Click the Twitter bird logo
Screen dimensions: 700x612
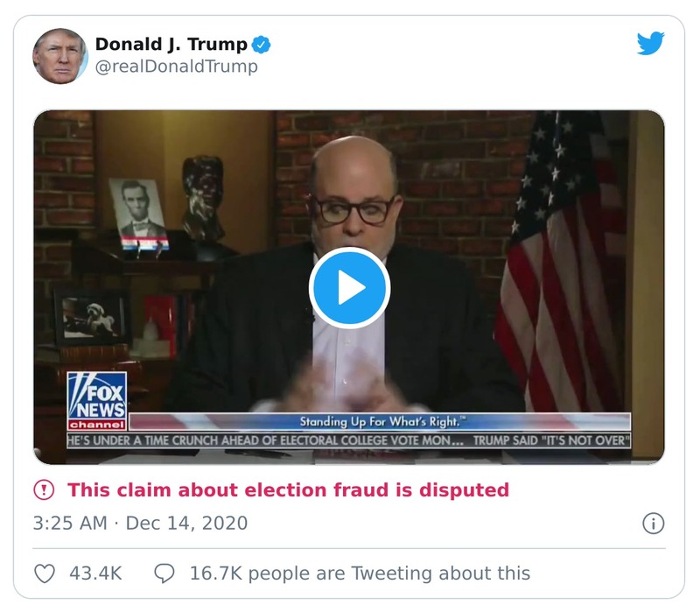click(x=651, y=44)
